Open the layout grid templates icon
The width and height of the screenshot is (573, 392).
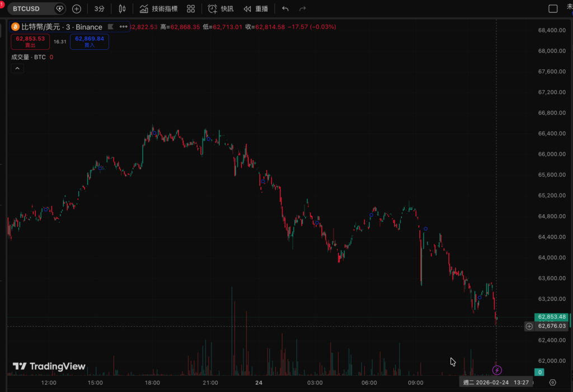click(x=191, y=9)
